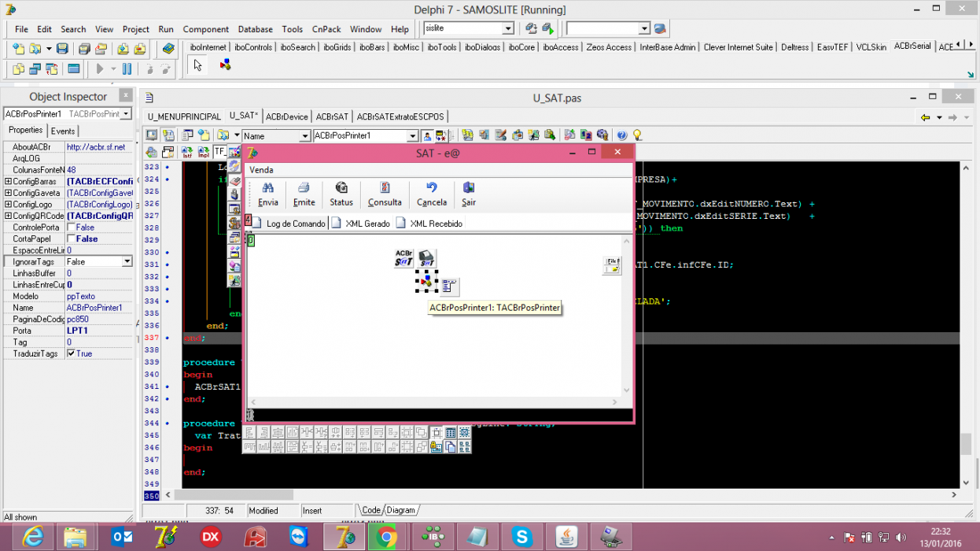Click the help book icon in main toolbar
Screen dimensions: 980x551
pyautogui.click(x=168, y=49)
